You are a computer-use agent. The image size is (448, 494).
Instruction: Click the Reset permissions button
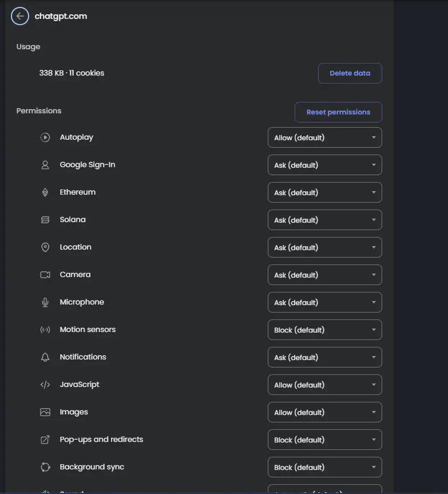(338, 112)
